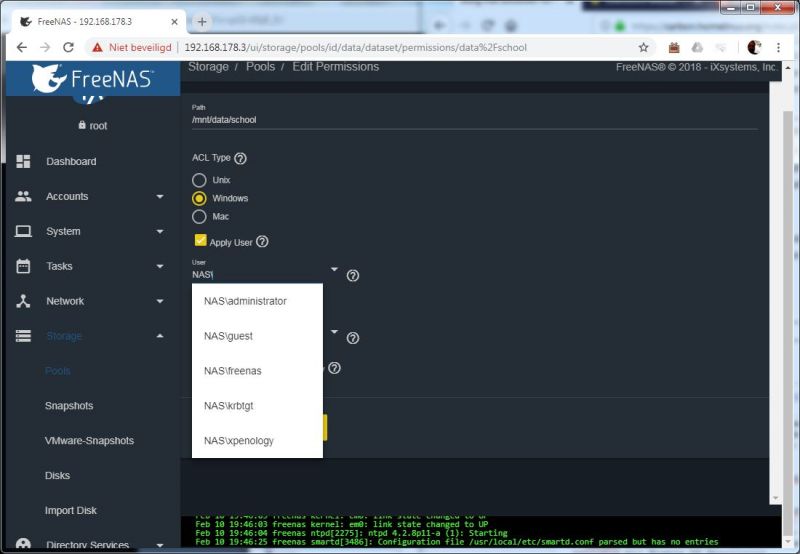Click the root user label
This screenshot has height=554, width=800.
98,125
